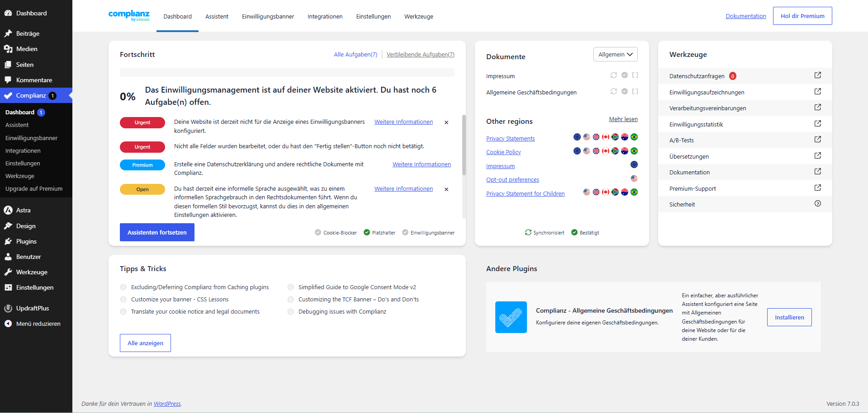Open Privacy Statement for Children link

(x=525, y=194)
